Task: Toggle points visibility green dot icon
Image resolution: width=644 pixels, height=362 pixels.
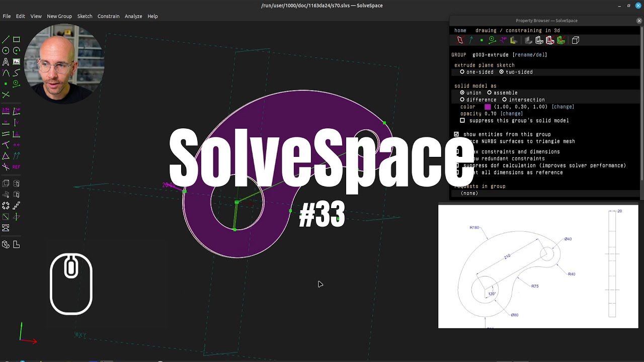Action: [481, 40]
